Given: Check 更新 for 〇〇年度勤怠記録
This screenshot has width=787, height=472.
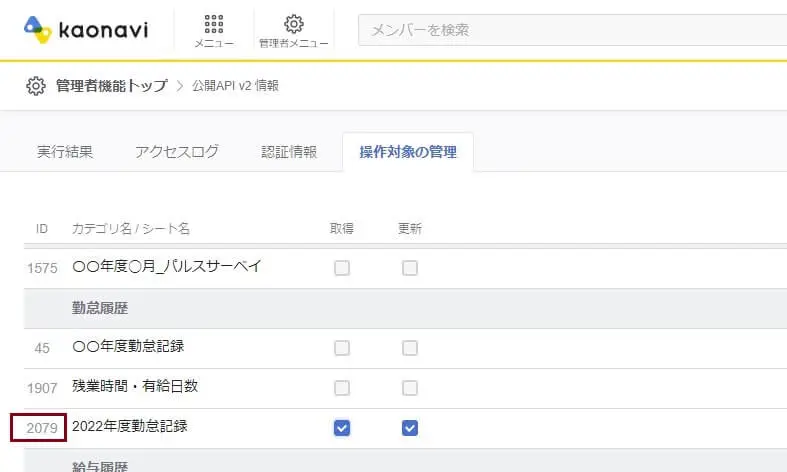Looking at the screenshot, I should point(410,348).
